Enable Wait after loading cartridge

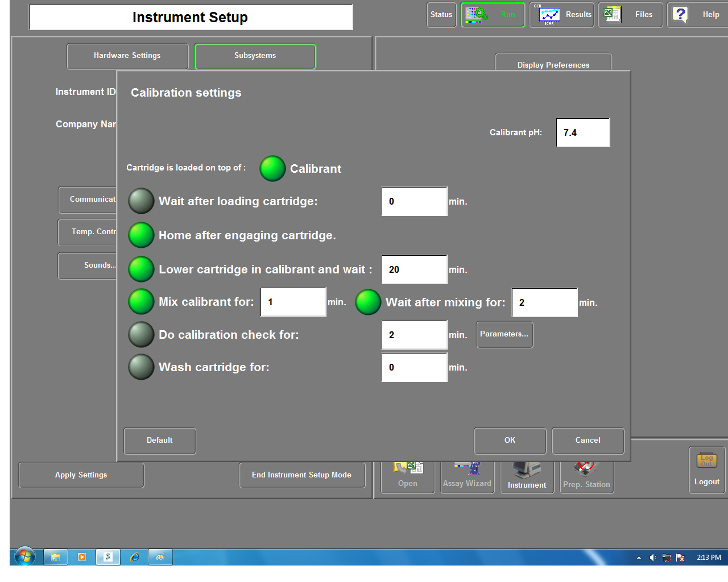coord(141,201)
